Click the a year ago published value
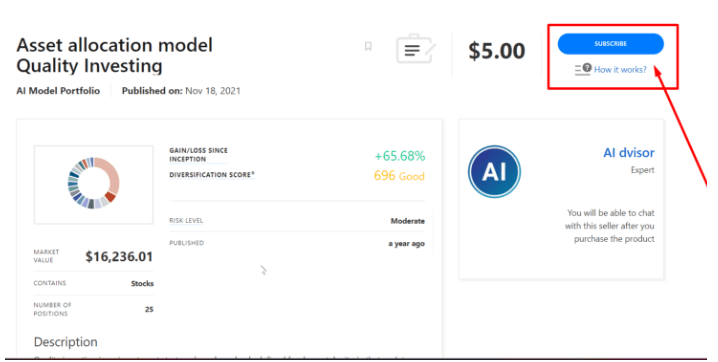 pos(407,244)
